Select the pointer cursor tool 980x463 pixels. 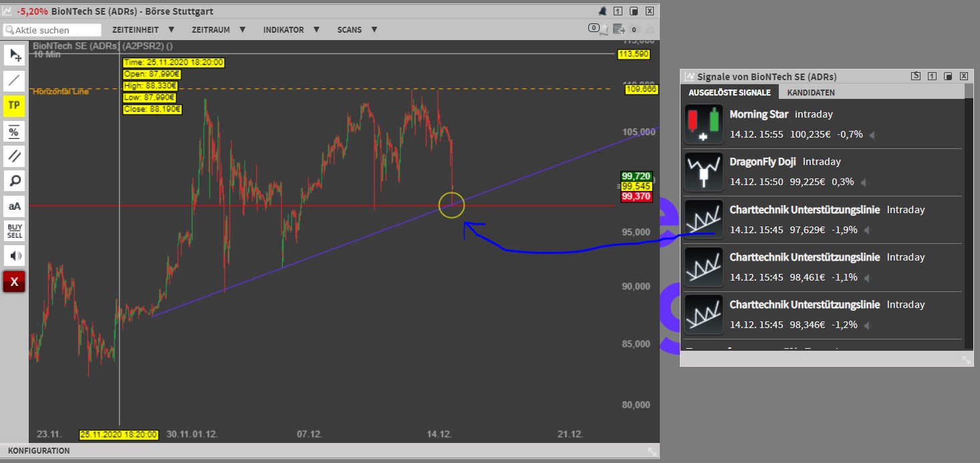coord(14,55)
